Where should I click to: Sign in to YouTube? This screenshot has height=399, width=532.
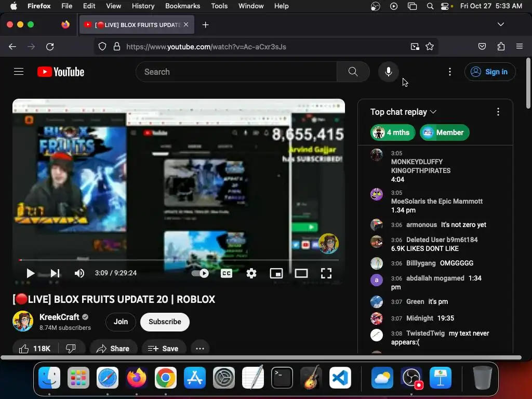pyautogui.click(x=490, y=72)
